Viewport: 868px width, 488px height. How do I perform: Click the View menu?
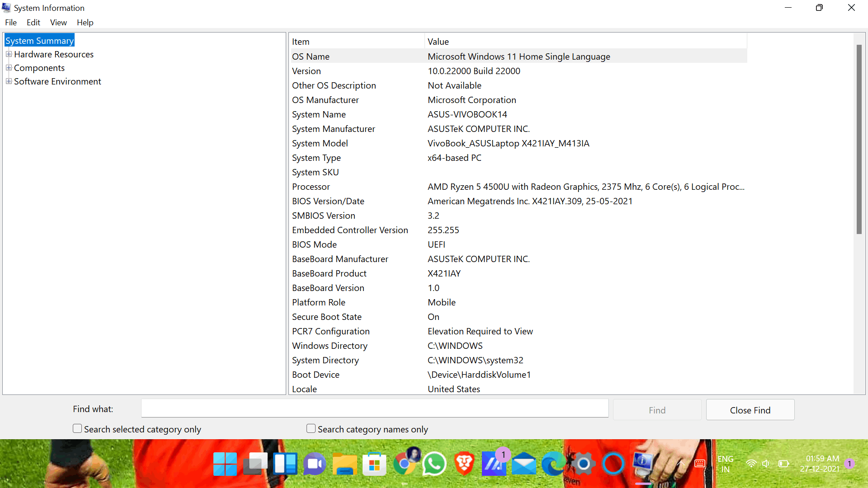[58, 22]
